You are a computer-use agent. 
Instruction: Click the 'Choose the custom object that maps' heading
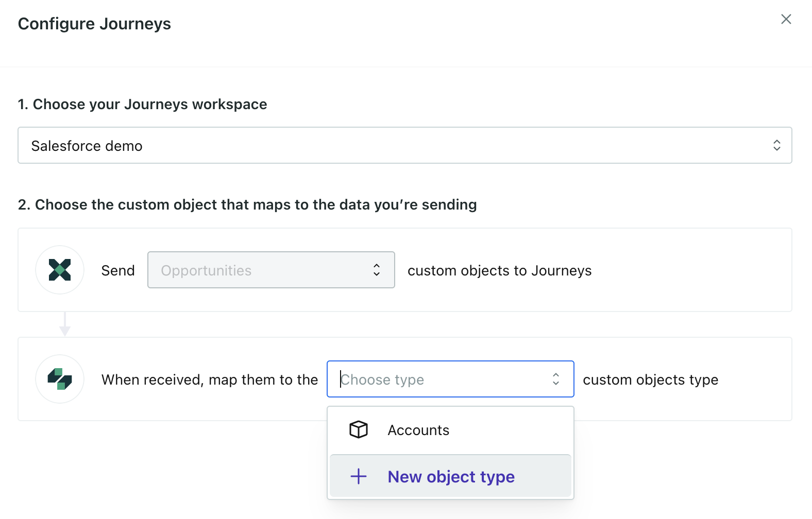coord(247,204)
